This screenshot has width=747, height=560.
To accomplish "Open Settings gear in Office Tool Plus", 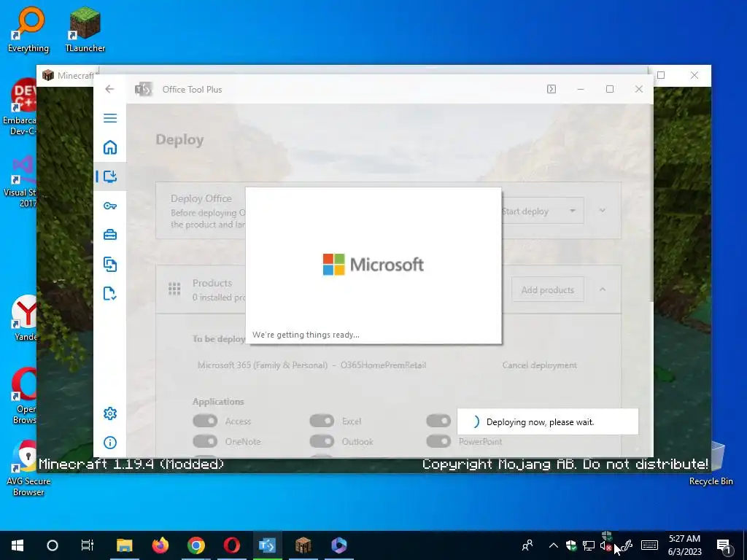I will pyautogui.click(x=110, y=413).
